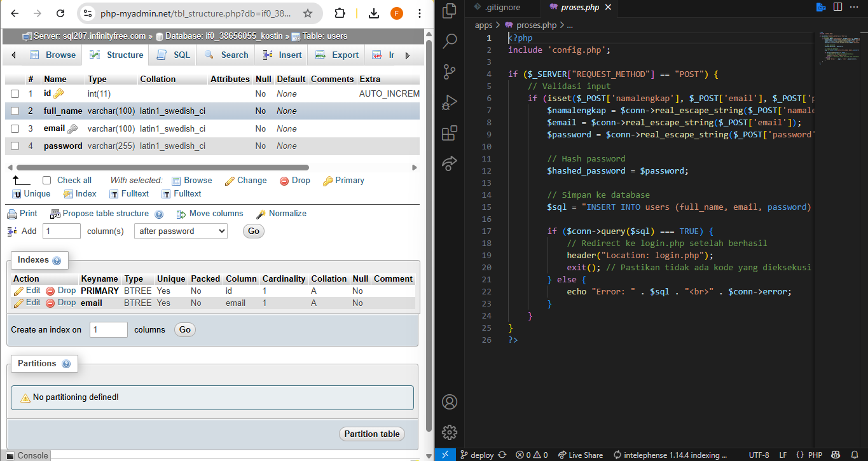Open the Chrome three-dot menu
The image size is (868, 461).
pos(420,13)
